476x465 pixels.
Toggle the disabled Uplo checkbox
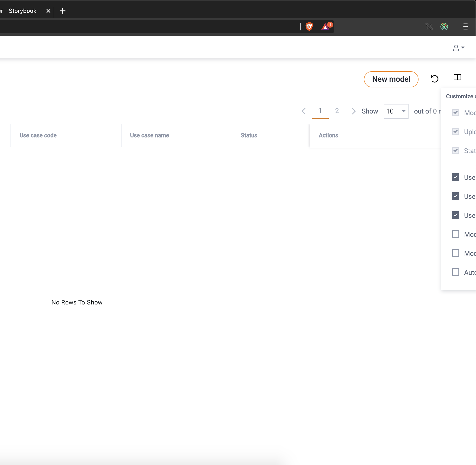456,132
